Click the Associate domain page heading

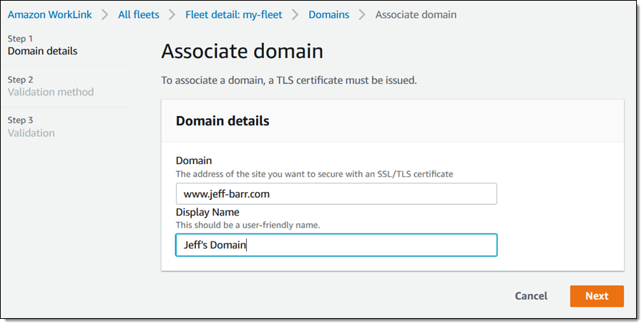pyautogui.click(x=242, y=52)
